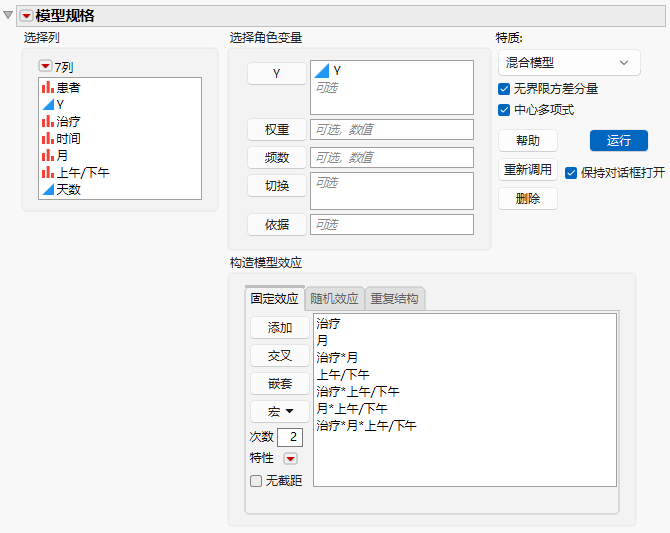Viewport: 670px width, 533px height.
Task: Select the 月 effect in fixed effects list
Action: pyautogui.click(x=322, y=341)
